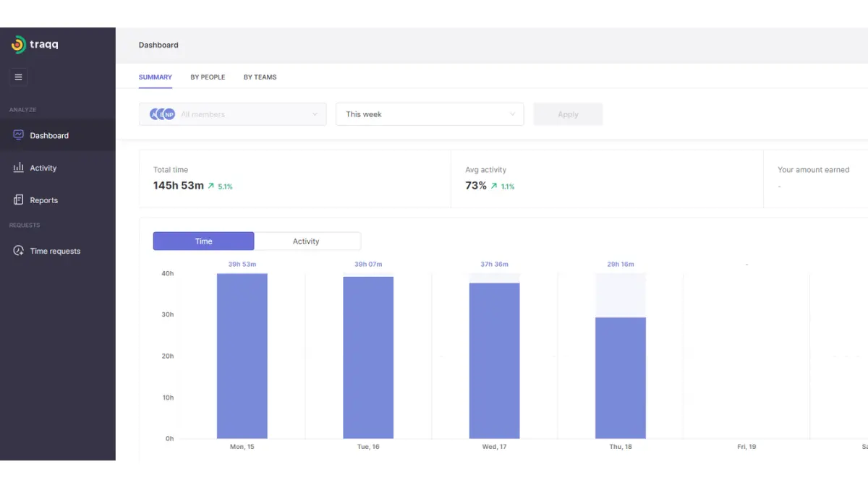Click the Total time label
Screen dimensions: 868x488
click(x=171, y=170)
